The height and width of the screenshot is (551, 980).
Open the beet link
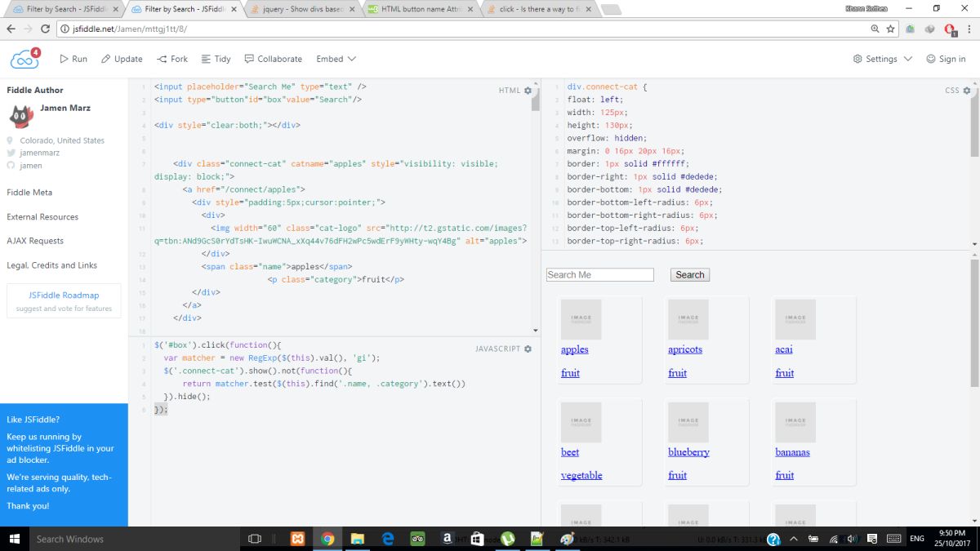click(x=570, y=452)
